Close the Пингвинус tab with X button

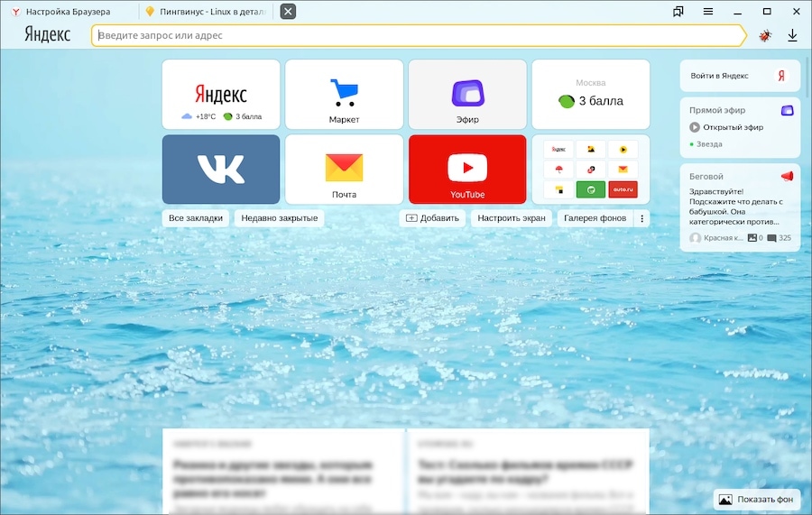(x=288, y=12)
